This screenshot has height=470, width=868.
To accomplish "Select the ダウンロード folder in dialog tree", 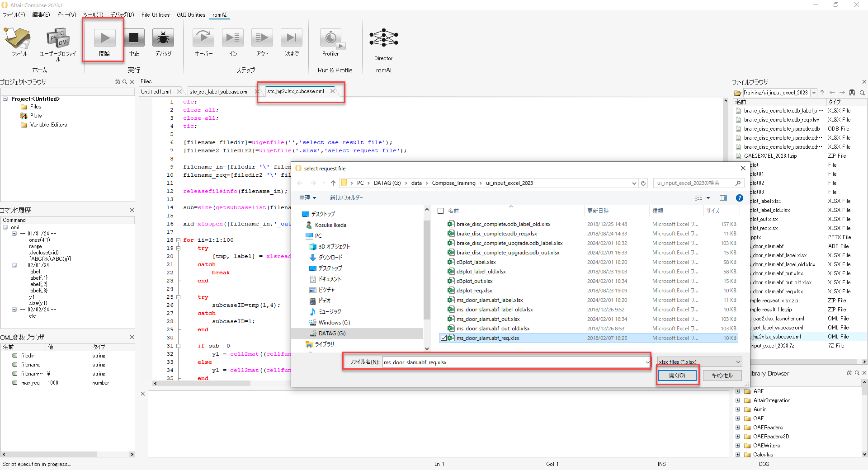I will pyautogui.click(x=330, y=257).
